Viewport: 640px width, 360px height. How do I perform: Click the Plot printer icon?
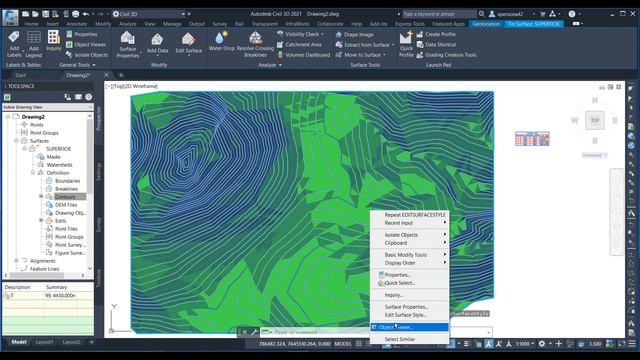pos(76,14)
